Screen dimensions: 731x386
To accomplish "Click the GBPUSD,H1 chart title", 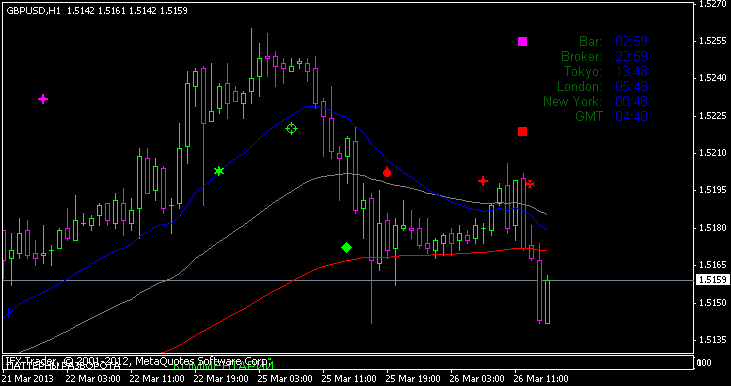I will point(34,10).
